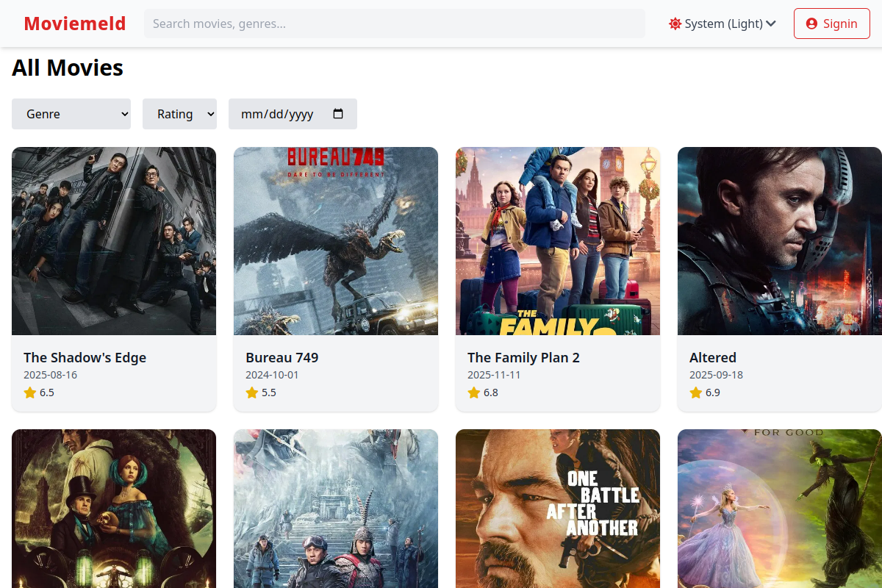Click the star icon beside rating 5.5
This screenshot has height=588, width=882.
(252, 392)
